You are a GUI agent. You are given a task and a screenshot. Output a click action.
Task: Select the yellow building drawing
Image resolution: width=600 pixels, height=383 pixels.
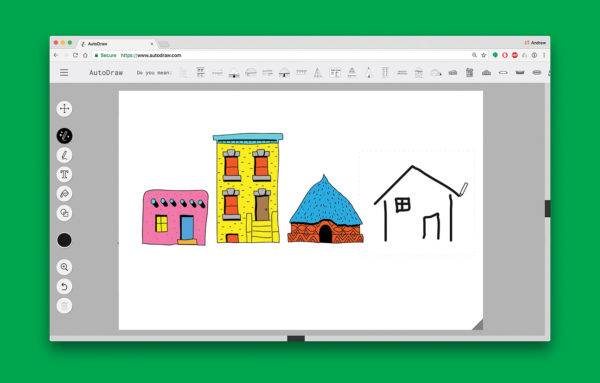(248, 188)
